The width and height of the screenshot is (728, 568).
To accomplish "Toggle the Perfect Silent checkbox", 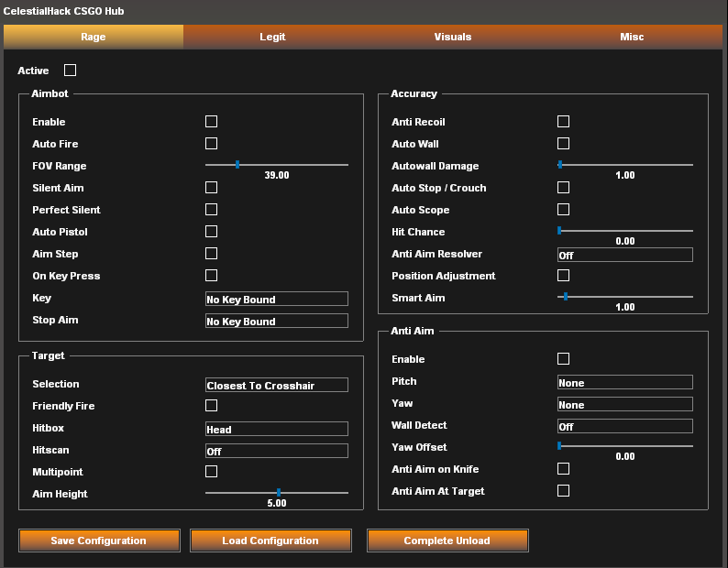I will point(211,209).
